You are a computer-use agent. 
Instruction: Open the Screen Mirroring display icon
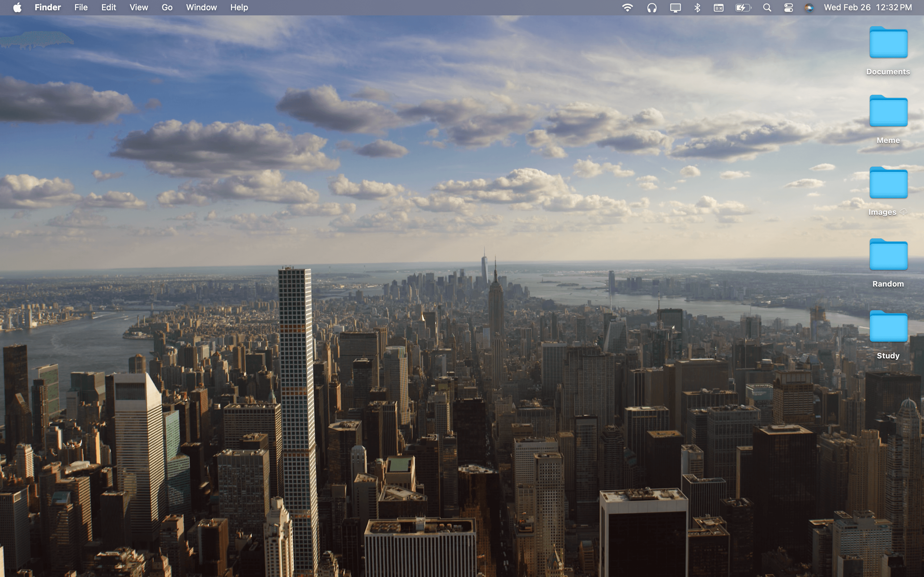pyautogui.click(x=675, y=7)
